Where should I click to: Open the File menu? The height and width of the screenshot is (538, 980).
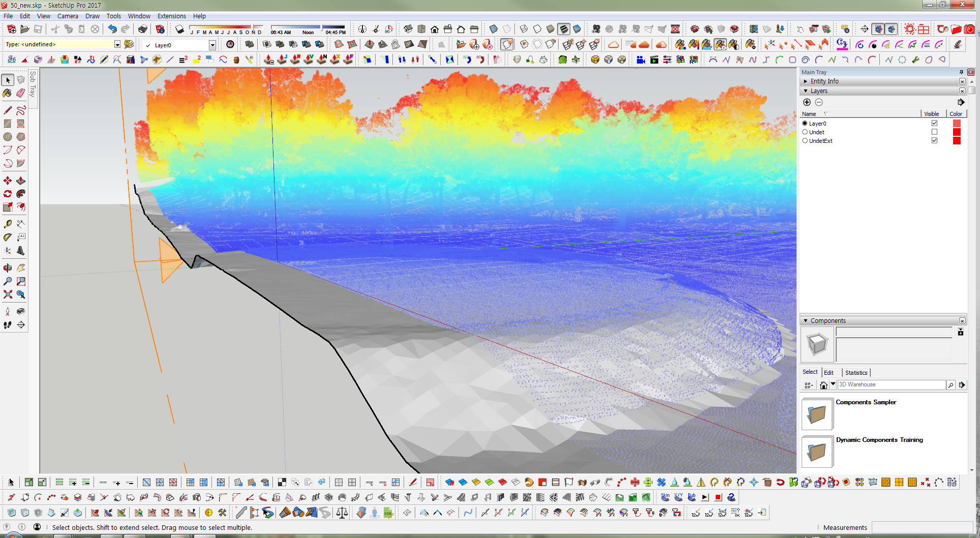click(x=8, y=16)
